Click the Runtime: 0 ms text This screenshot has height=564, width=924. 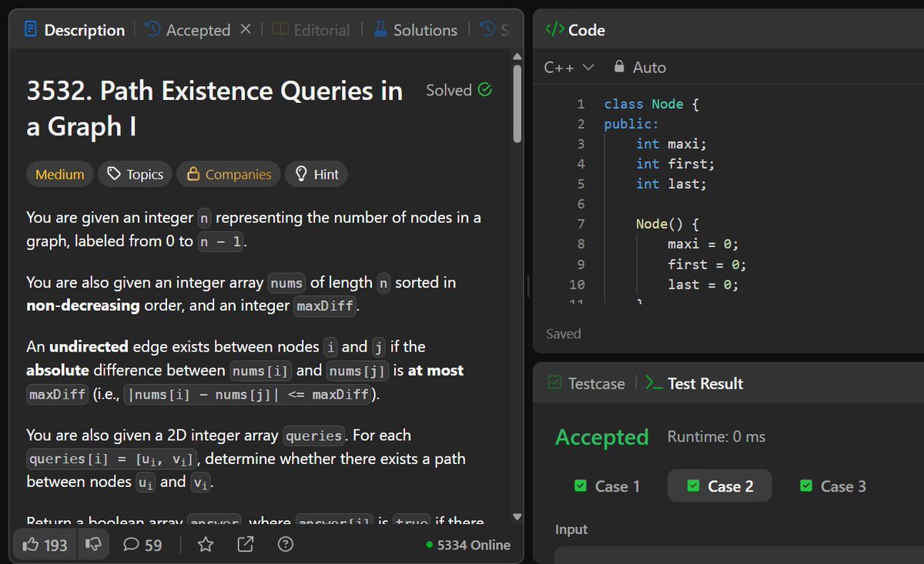[x=716, y=437]
